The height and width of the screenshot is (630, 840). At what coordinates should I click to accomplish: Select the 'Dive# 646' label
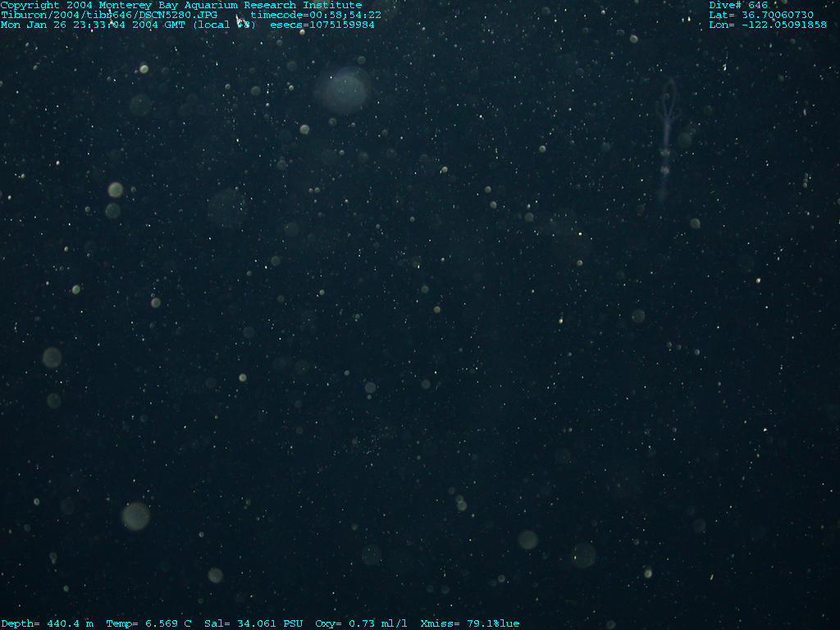(x=738, y=6)
